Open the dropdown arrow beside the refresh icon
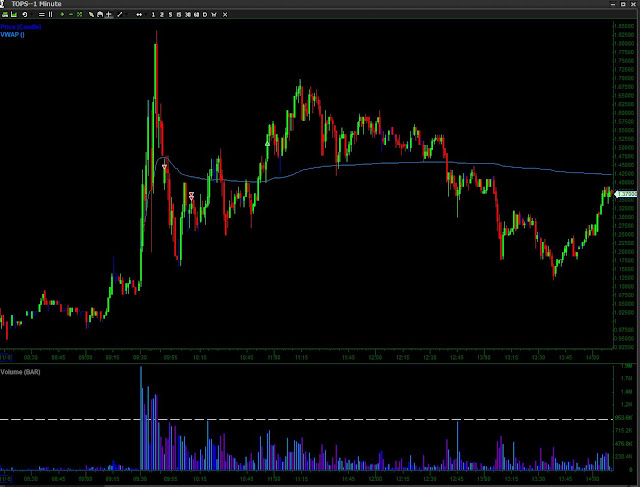 [x=32, y=15]
